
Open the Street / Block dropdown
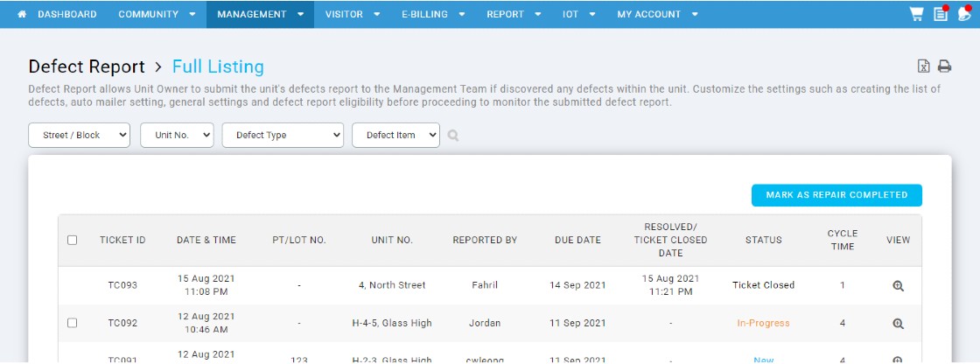(80, 135)
